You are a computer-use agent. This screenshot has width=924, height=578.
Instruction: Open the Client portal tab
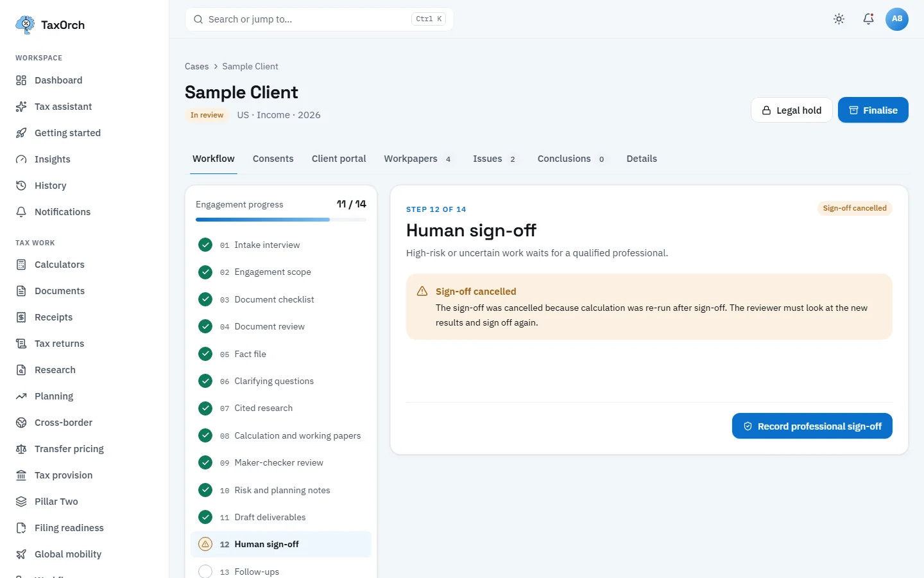[339, 159]
